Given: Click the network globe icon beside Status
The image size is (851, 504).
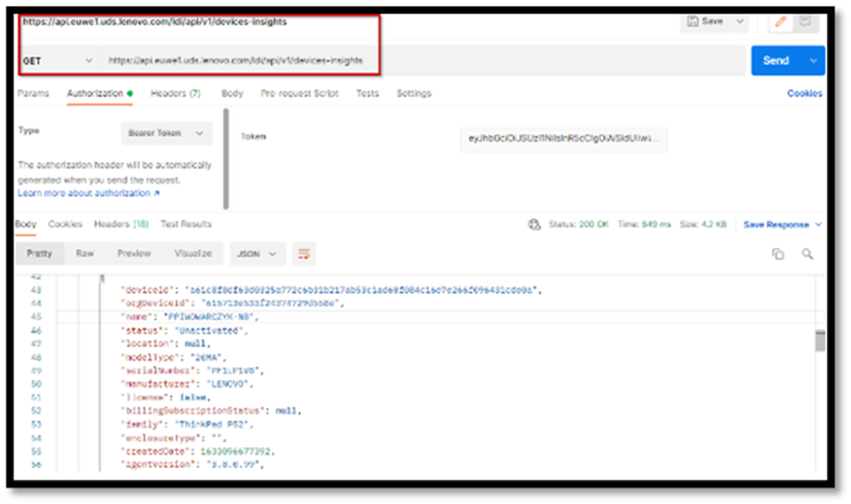Looking at the screenshot, I should [x=535, y=225].
